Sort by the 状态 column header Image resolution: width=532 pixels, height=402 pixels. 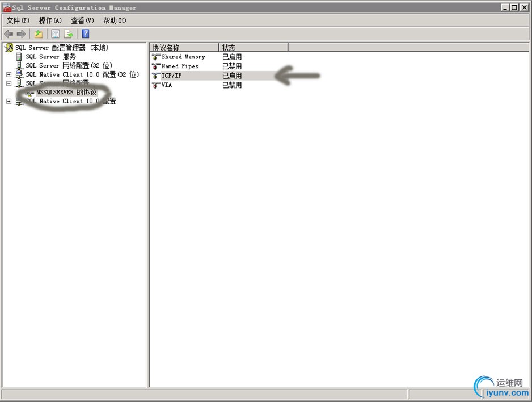[x=254, y=48]
